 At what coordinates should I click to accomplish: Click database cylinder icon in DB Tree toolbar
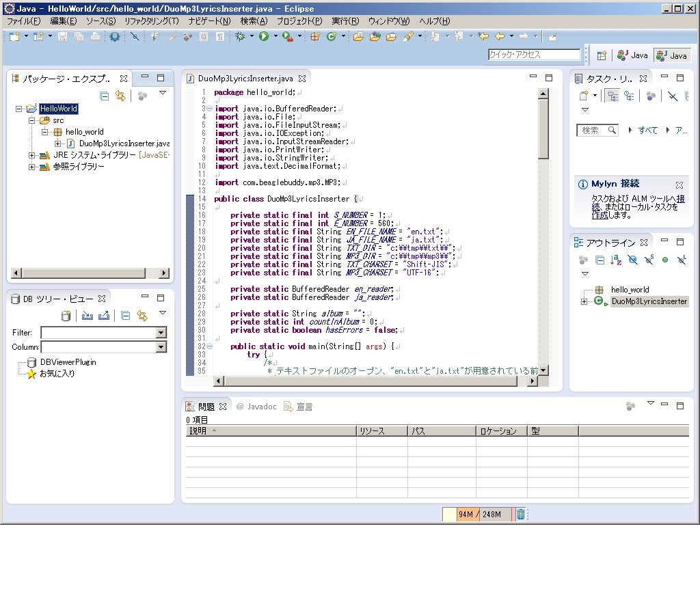point(66,316)
